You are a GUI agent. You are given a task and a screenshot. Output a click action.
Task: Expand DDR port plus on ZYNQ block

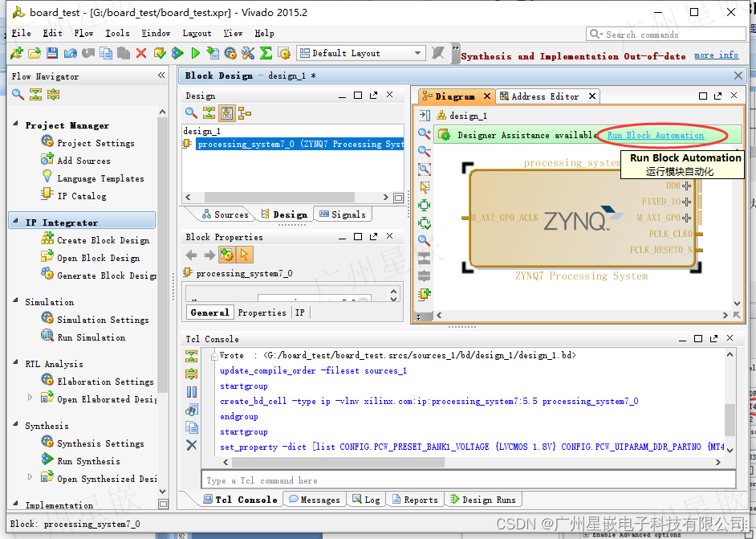pos(686,186)
